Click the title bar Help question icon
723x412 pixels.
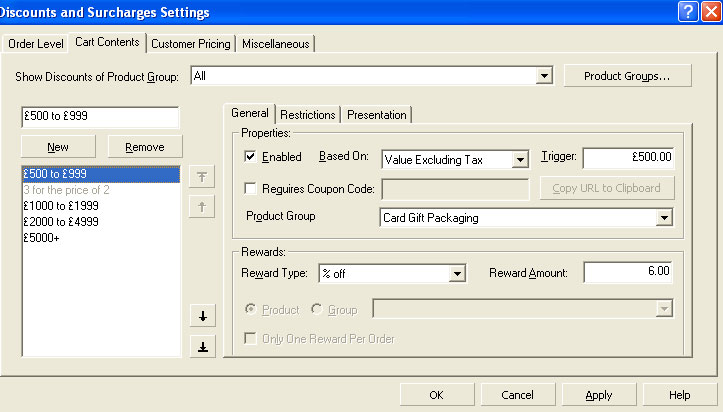pyautogui.click(x=687, y=12)
